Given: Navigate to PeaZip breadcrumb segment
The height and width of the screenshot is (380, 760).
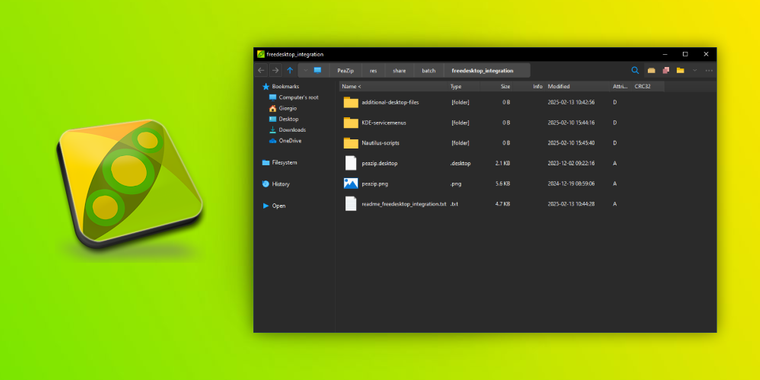Looking at the screenshot, I should pyautogui.click(x=346, y=71).
